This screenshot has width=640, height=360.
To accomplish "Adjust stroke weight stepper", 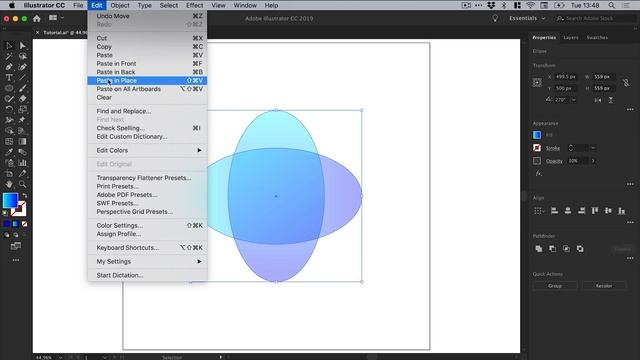I will [x=571, y=148].
